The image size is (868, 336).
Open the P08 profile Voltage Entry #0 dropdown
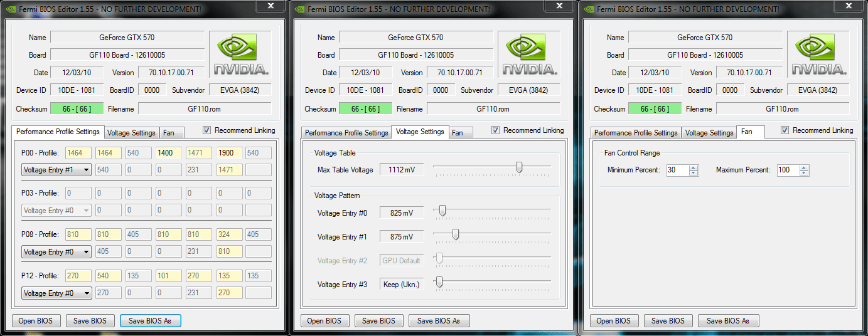(x=56, y=252)
